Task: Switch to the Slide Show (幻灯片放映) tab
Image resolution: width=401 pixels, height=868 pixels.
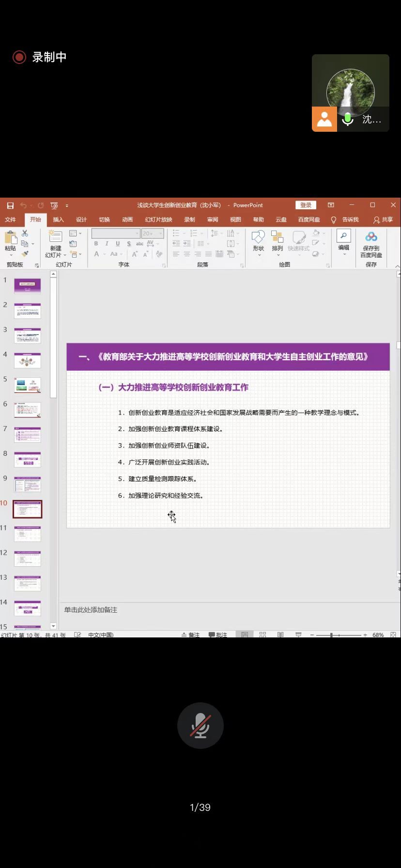Action: coord(158,219)
